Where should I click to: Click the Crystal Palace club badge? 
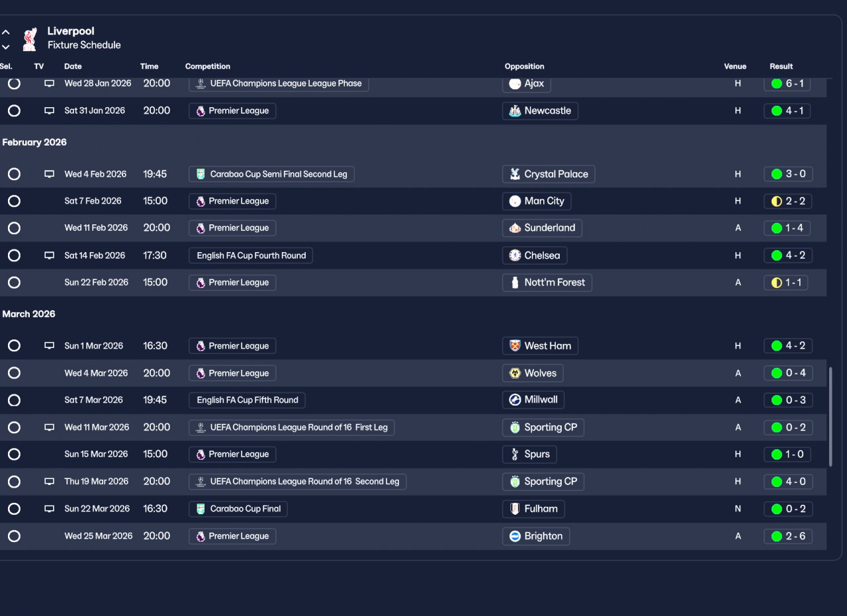515,174
